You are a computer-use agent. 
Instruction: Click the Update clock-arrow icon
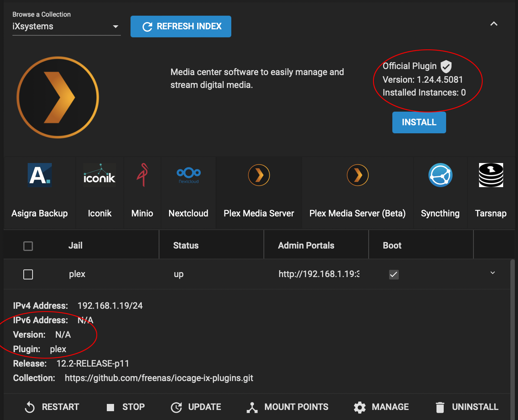[176, 407]
